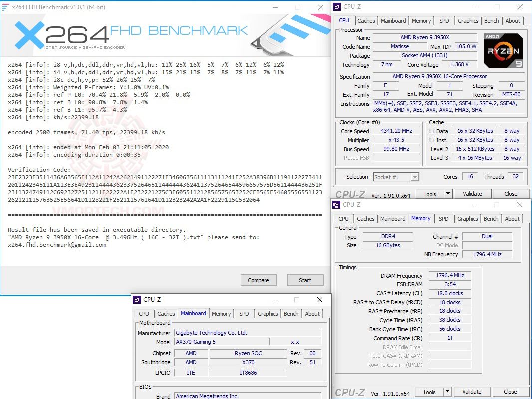This screenshot has width=532, height=399.
Task: Click the Core Speed value 4341.20 MHz
Action: [396, 131]
